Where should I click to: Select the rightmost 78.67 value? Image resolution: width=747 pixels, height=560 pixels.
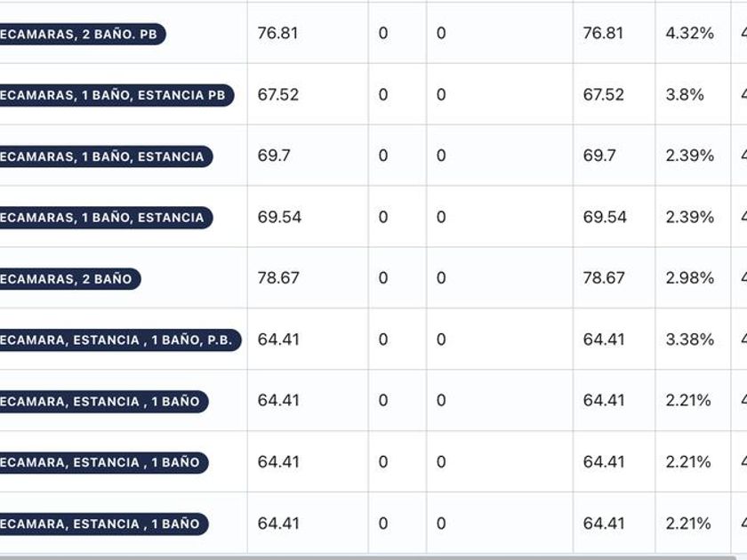(x=603, y=278)
